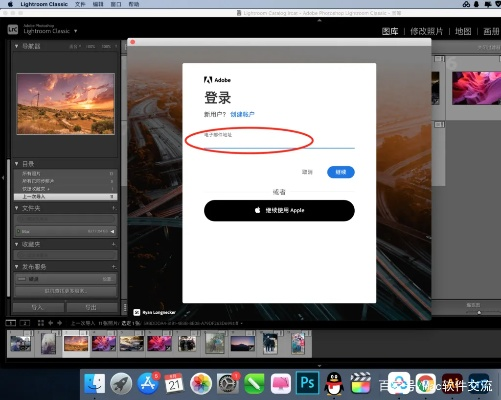Screen dimensions: 501x400
Task: Open Final Cut Pro from the Dock
Action: [x=360, y=383]
